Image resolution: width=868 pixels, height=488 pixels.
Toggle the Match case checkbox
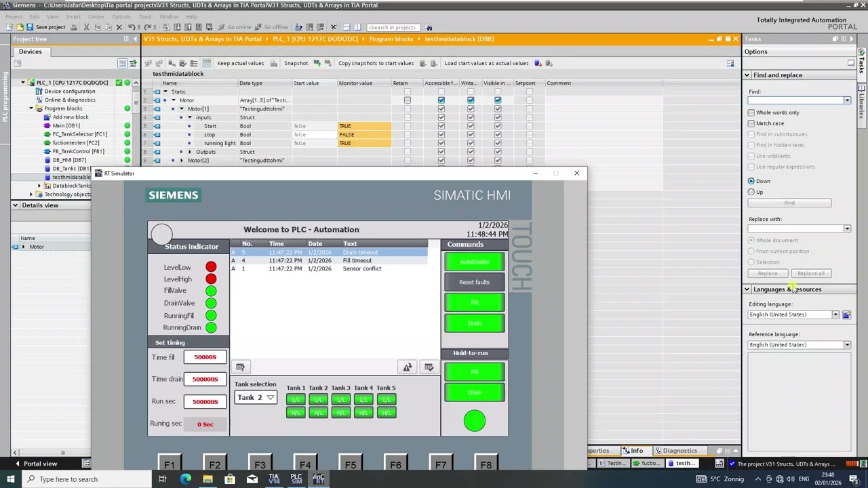(x=751, y=123)
